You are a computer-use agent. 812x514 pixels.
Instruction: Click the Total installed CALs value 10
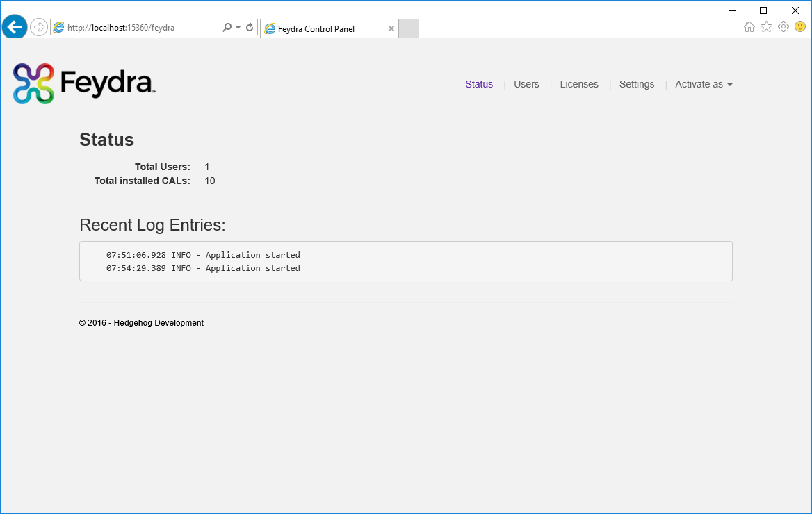point(210,181)
